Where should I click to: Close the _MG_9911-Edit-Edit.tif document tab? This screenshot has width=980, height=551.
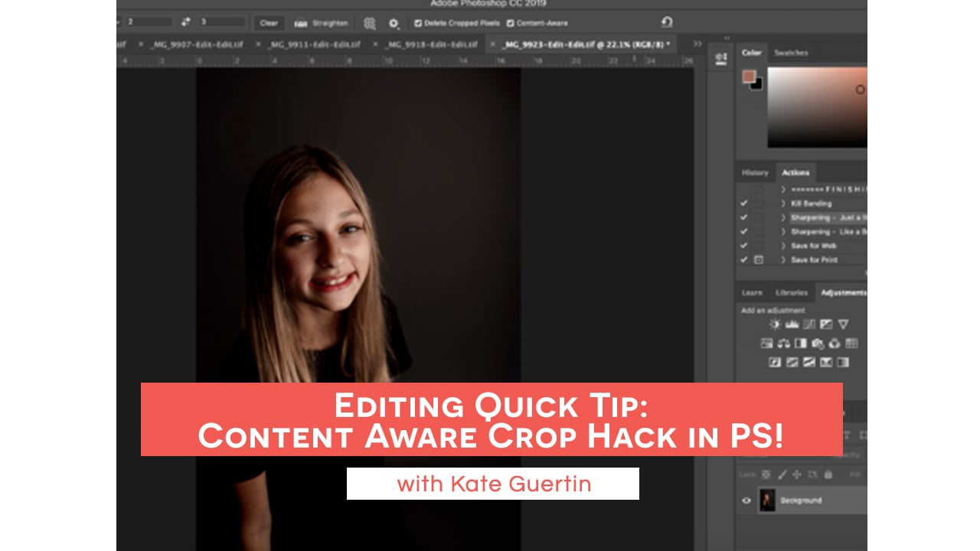(x=258, y=44)
